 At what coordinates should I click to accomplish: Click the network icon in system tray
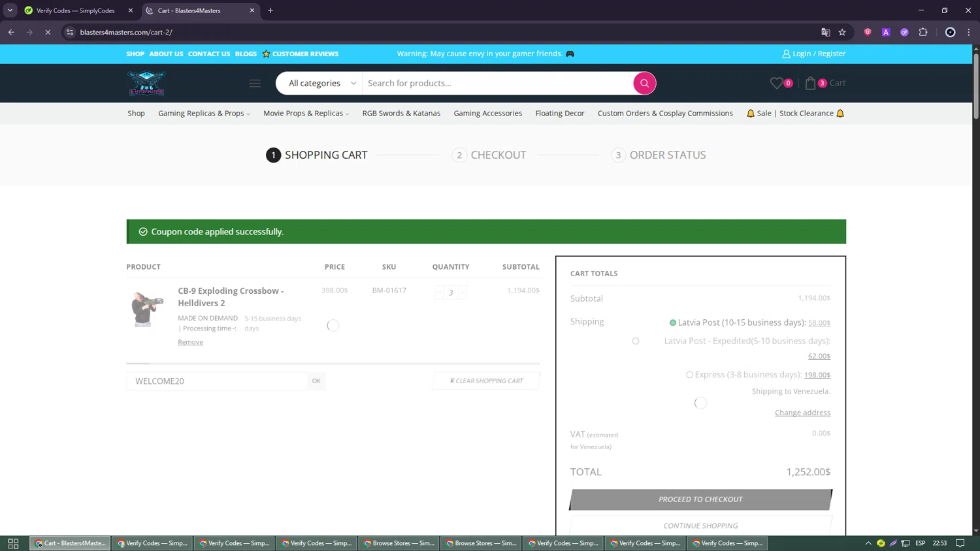tap(906, 543)
